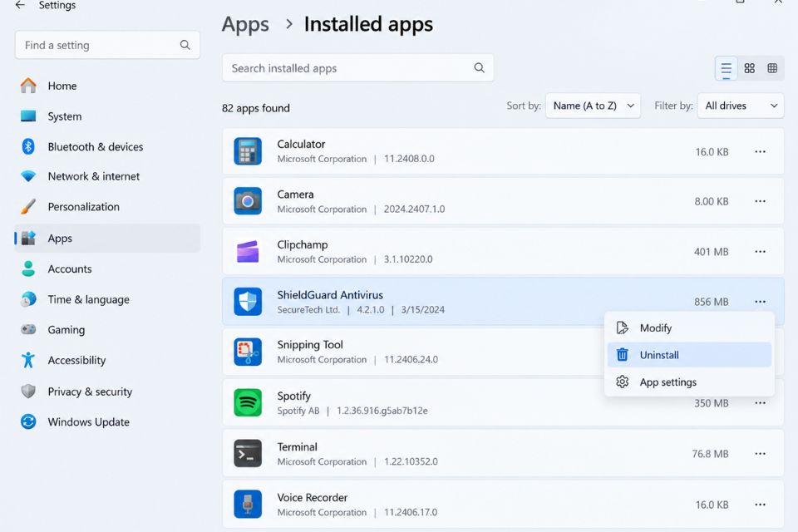Click the 401 MB size for Clipchamp
This screenshot has height=532, width=798.
(x=712, y=252)
